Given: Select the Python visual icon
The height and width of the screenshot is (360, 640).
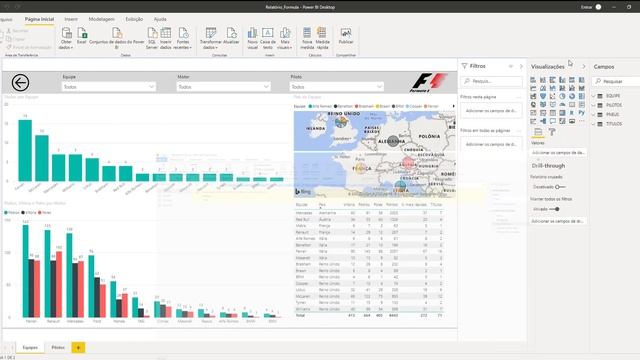Looking at the screenshot, I should click(582, 113).
